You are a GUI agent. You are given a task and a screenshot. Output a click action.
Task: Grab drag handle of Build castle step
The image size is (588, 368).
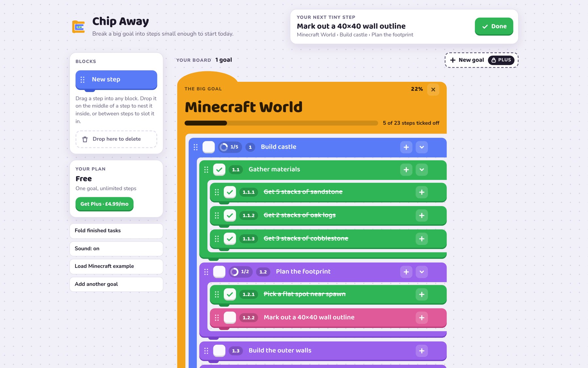point(195,147)
